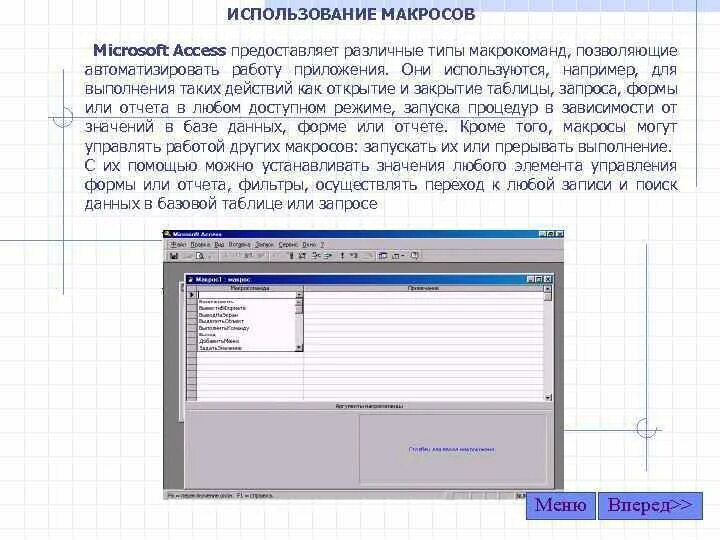
Task: Run the macro with exclamation icon
Action: pyautogui.click(x=342, y=256)
